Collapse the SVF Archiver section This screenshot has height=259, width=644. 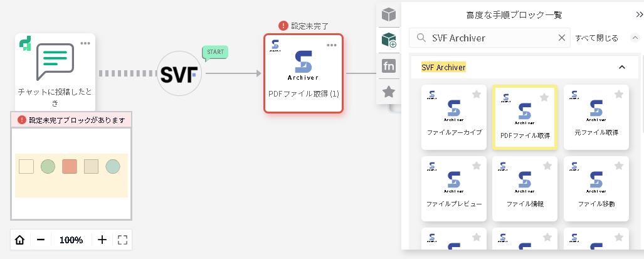[622, 67]
